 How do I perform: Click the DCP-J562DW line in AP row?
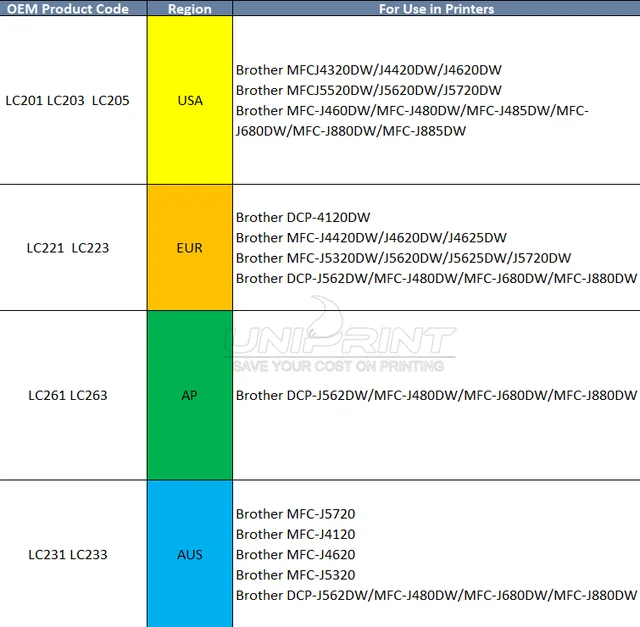[x=436, y=395]
